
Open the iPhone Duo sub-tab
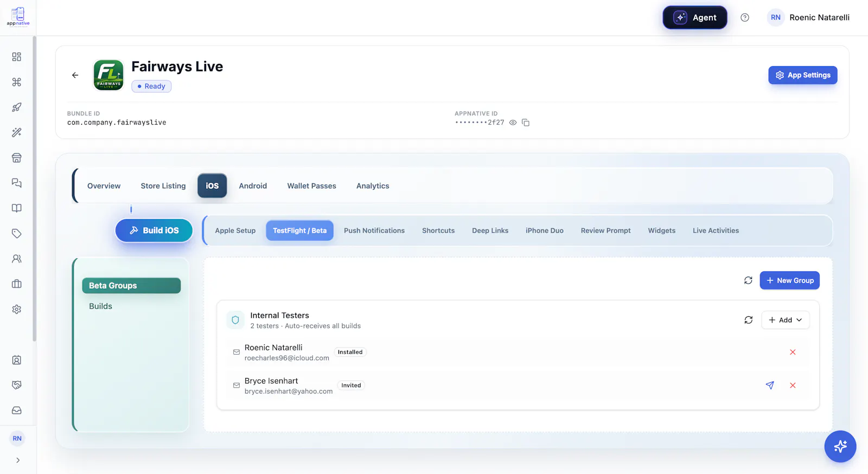click(545, 230)
